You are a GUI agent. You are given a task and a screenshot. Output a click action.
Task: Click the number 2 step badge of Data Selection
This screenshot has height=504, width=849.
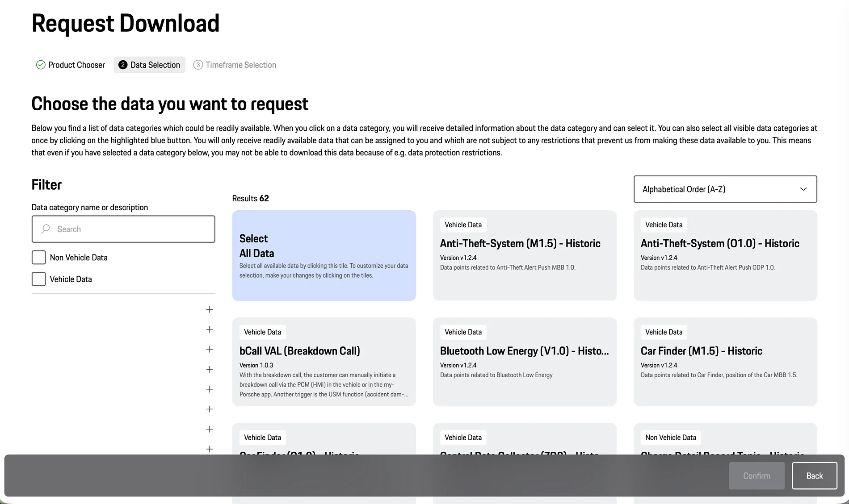123,65
